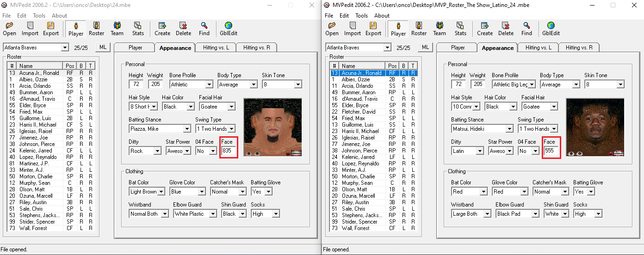Click Name column header in left roster
The width and height of the screenshot is (644, 255).
[x=40, y=66]
